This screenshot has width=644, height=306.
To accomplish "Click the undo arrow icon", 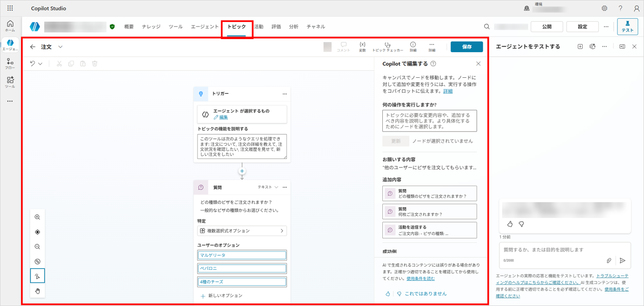I will (33, 64).
